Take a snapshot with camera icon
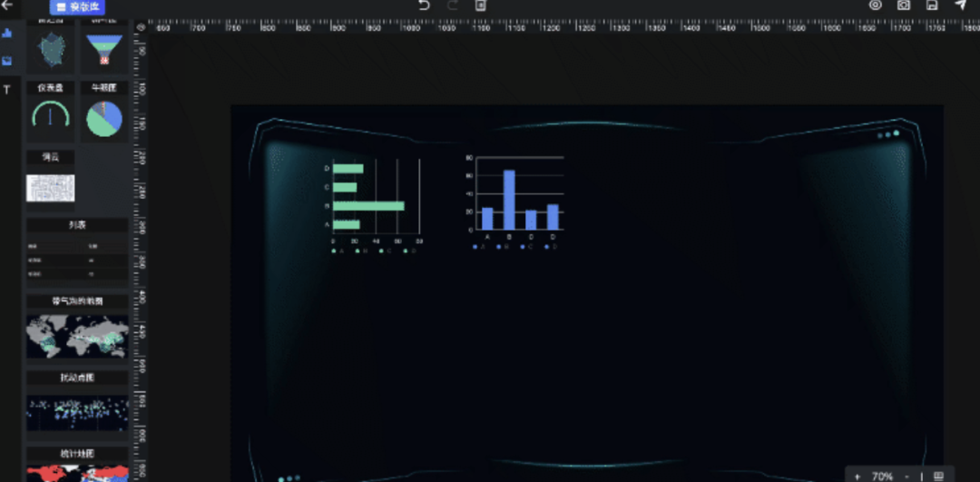 [x=904, y=5]
